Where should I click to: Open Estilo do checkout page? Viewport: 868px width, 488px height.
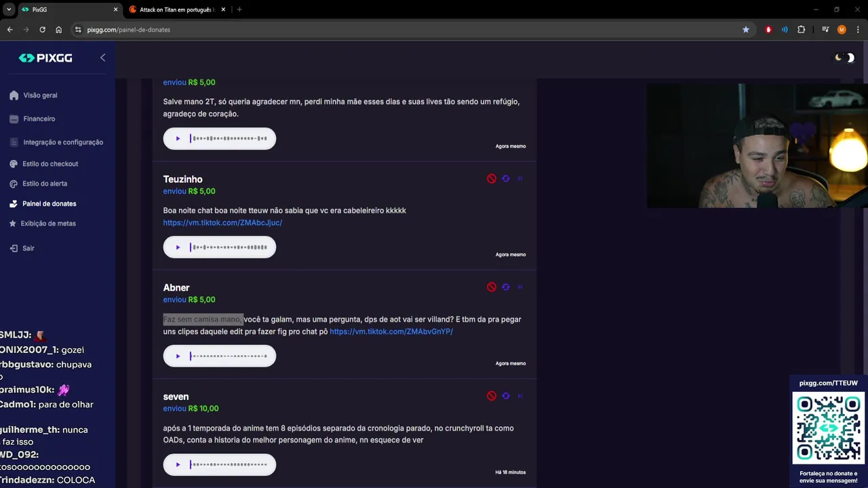(x=44, y=164)
